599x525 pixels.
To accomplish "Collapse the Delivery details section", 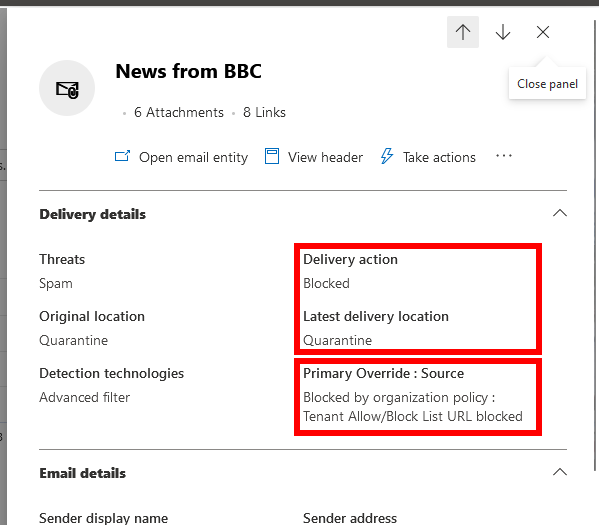I will pyautogui.click(x=560, y=213).
